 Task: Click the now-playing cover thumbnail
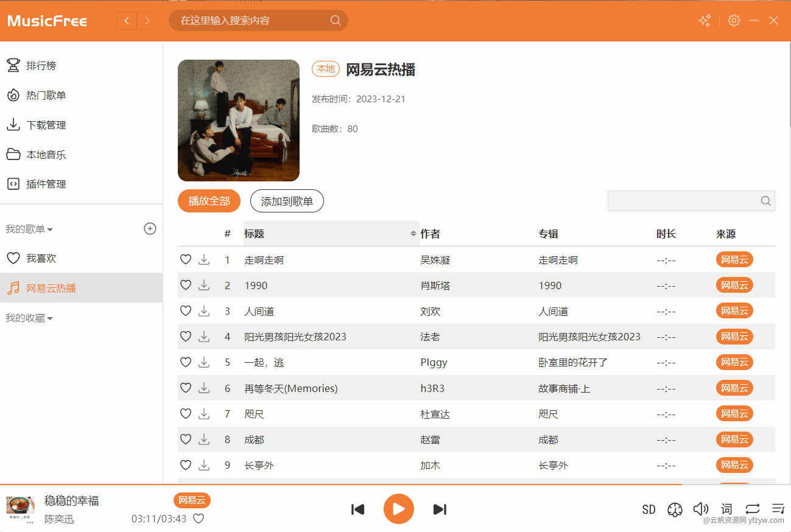(21, 509)
